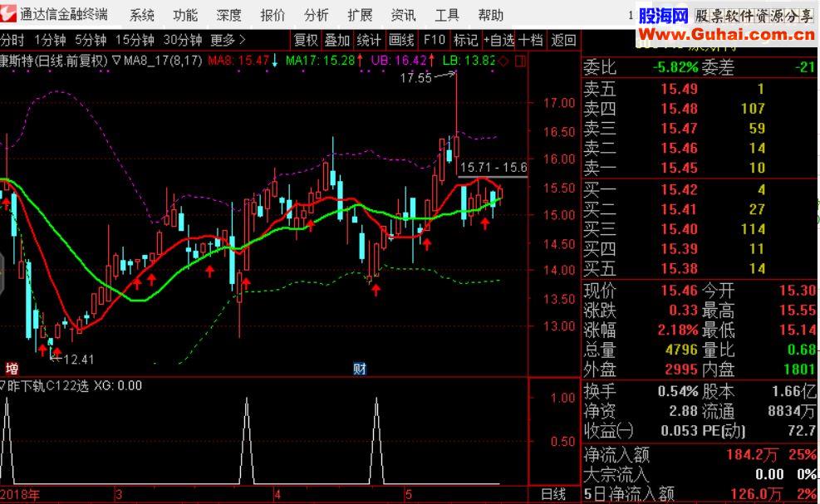Click the LB: 13.82 indicator value
This screenshot has width=820, height=504.
[469, 61]
